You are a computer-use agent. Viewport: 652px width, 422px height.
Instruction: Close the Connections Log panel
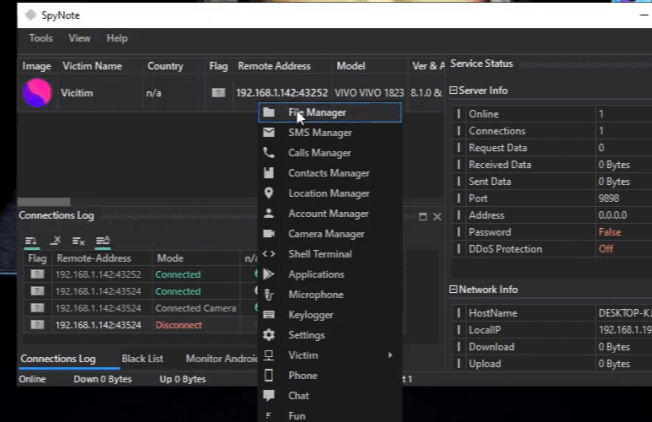pyautogui.click(x=437, y=216)
